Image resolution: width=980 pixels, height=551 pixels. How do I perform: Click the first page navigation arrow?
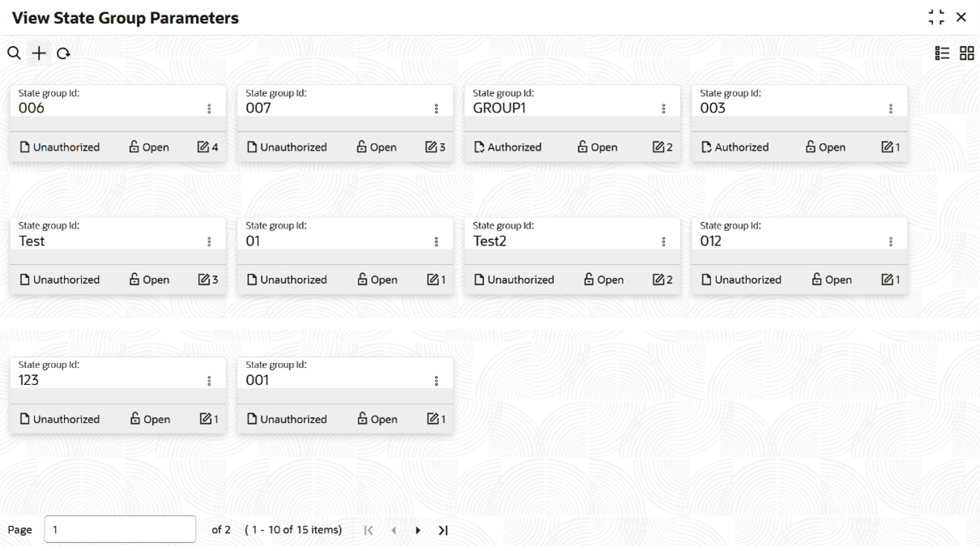tap(369, 531)
